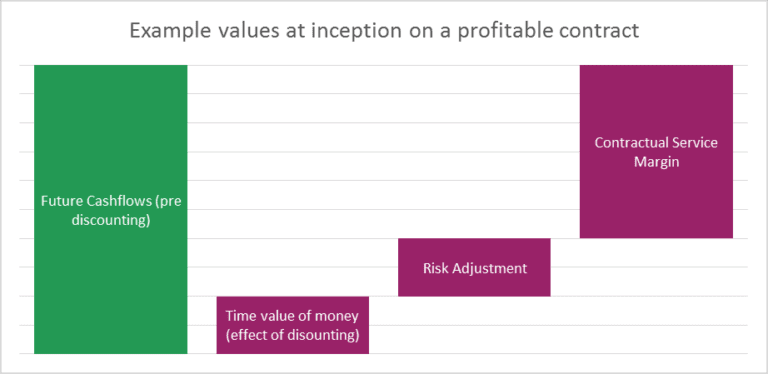The image size is (768, 374).
Task: Click the 'Future Cashflows (pre discounting)' label
Action: (x=111, y=210)
